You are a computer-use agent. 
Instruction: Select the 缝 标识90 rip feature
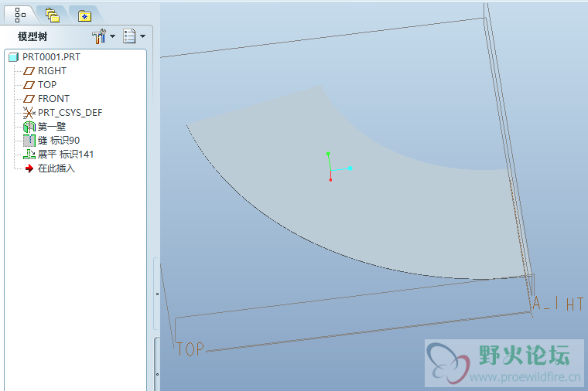pyautogui.click(x=59, y=141)
